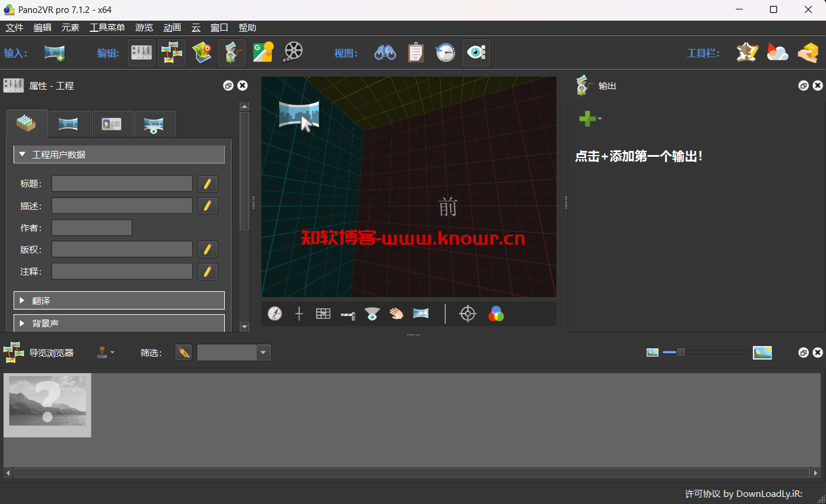Open the package viewer box icon

[808, 53]
